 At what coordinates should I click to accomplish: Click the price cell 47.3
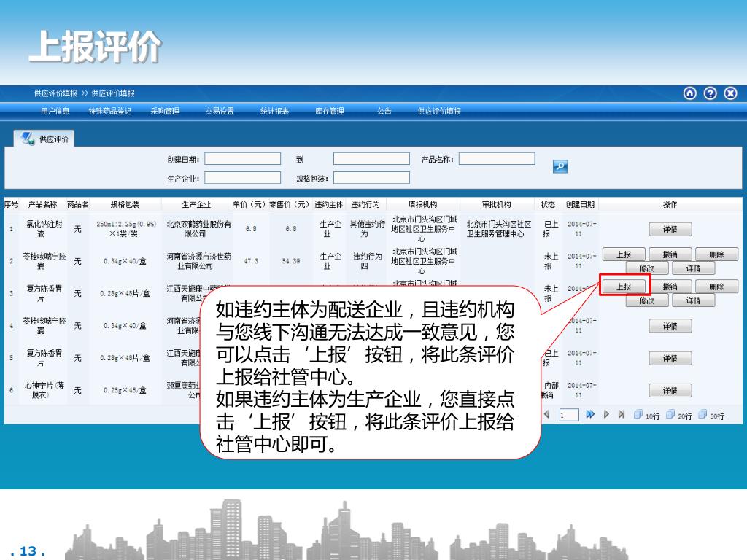click(251, 261)
